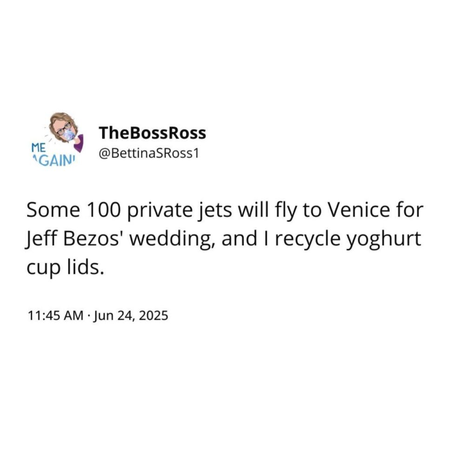Visit the @BettinaSRoss1 handle
This screenshot has width=476, height=458.
tap(149, 154)
